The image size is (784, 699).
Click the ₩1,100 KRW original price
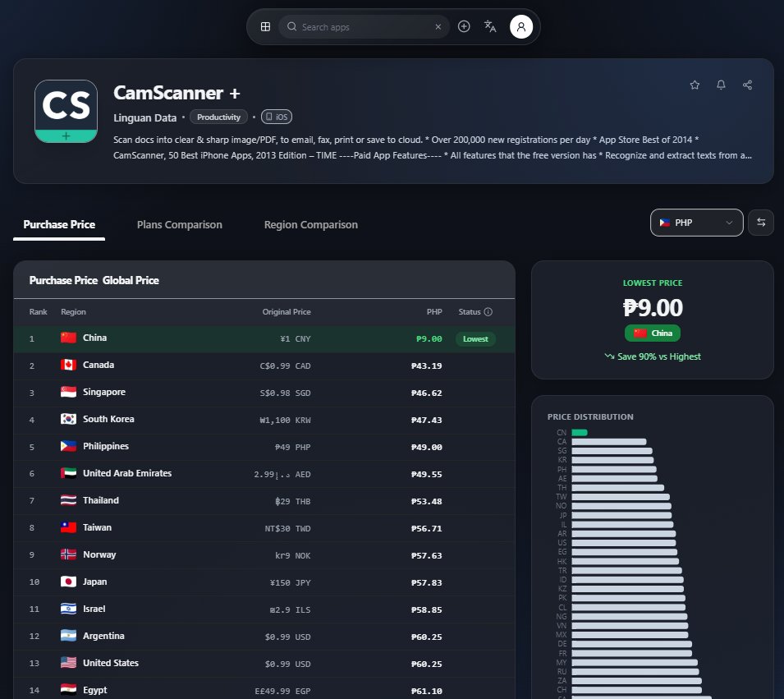285,420
